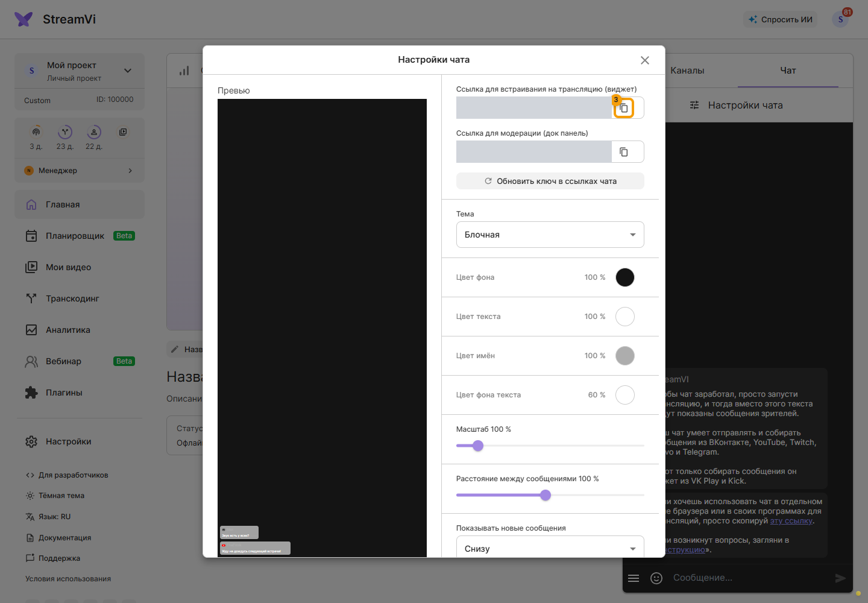Open Условия использования link
868x603 pixels.
pyautogui.click(x=68, y=579)
